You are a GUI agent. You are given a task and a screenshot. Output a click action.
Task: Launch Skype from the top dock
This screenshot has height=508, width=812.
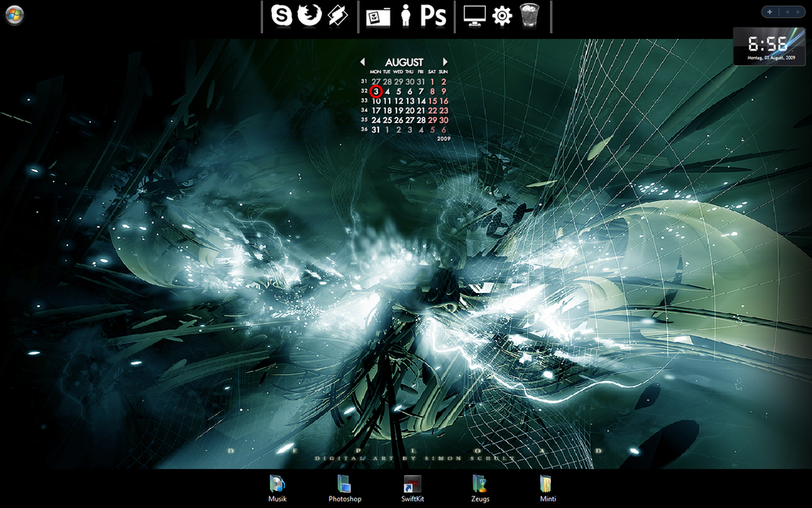(x=282, y=15)
